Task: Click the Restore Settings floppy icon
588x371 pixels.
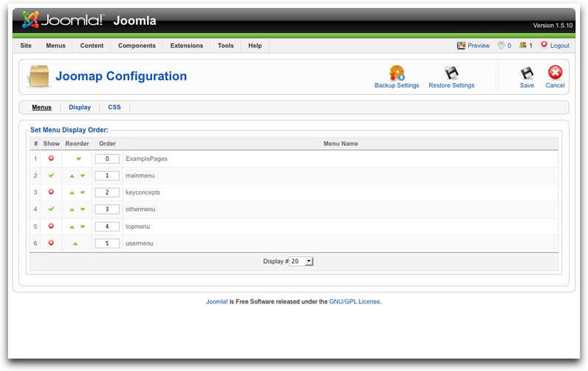Action: coord(451,73)
